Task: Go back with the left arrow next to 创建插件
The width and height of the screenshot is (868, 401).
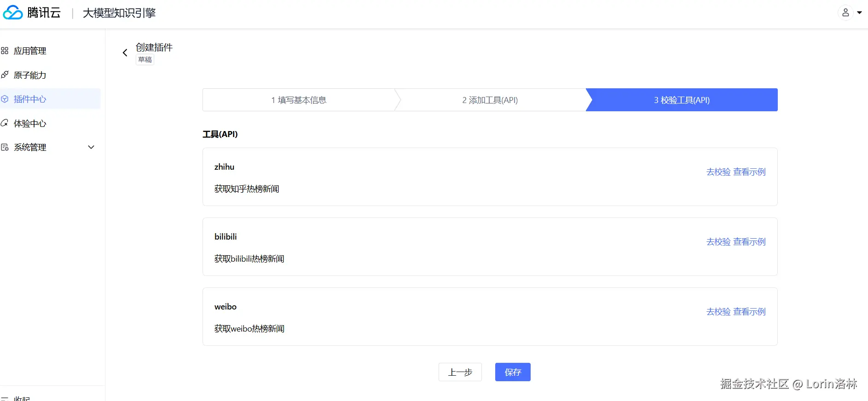Action: 125,52
